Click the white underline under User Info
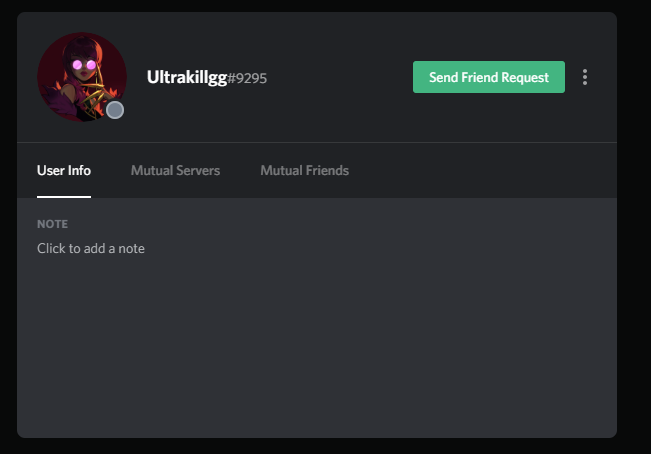 point(64,197)
